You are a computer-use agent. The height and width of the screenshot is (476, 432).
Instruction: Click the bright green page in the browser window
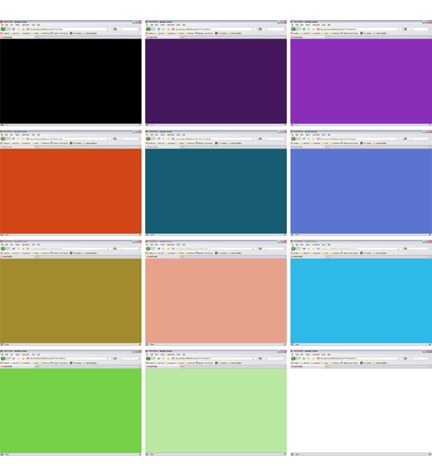[71, 410]
